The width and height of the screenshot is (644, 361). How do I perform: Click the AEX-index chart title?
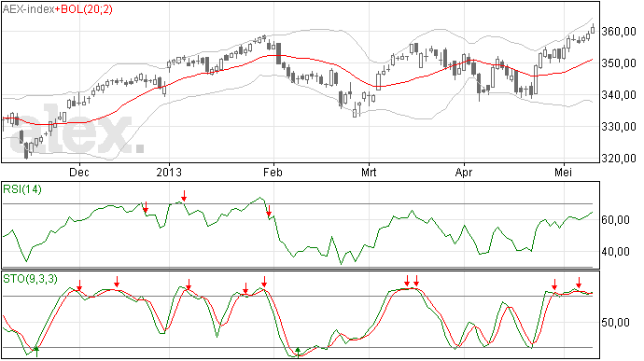pos(28,9)
